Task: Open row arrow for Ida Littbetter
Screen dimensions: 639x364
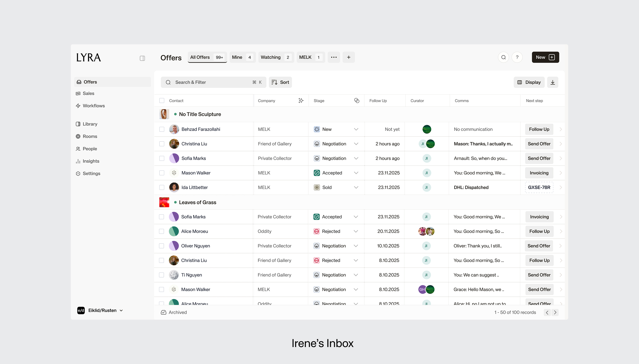Action: click(561, 187)
